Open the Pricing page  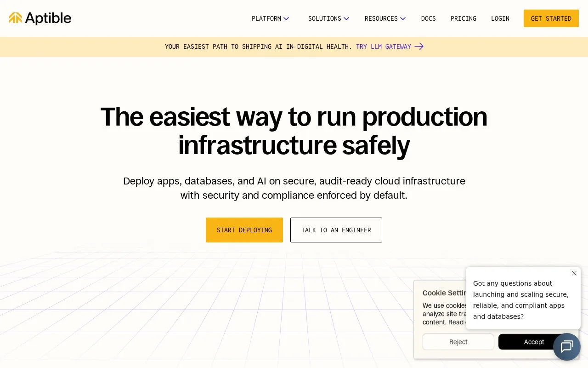(x=464, y=19)
